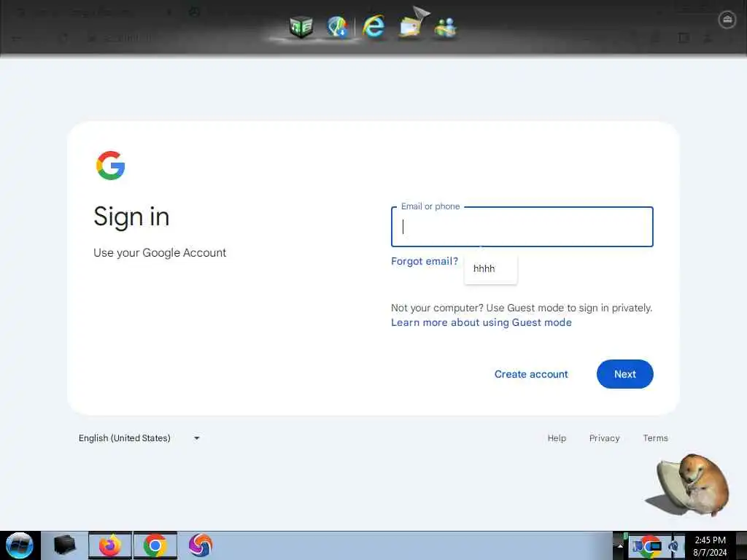Switch to Chrome in the taskbar
The image size is (747, 560).
pos(155,545)
